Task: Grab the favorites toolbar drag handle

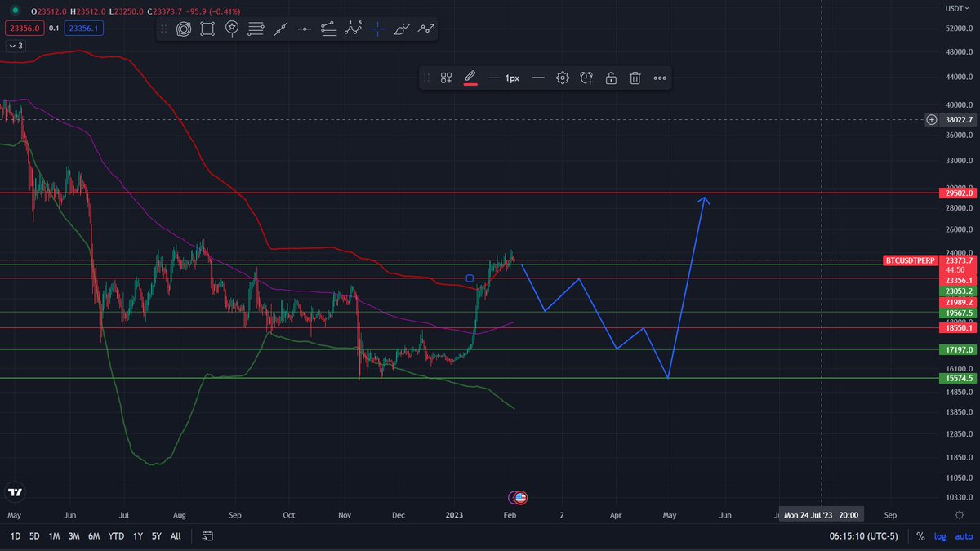Action: [164, 29]
